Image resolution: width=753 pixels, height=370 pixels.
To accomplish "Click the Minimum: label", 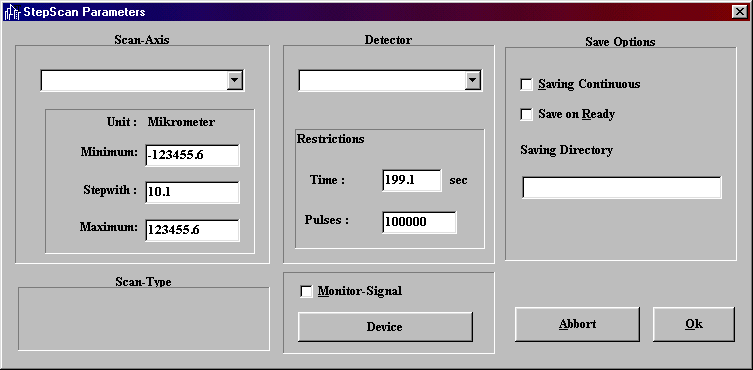I will tap(109, 152).
